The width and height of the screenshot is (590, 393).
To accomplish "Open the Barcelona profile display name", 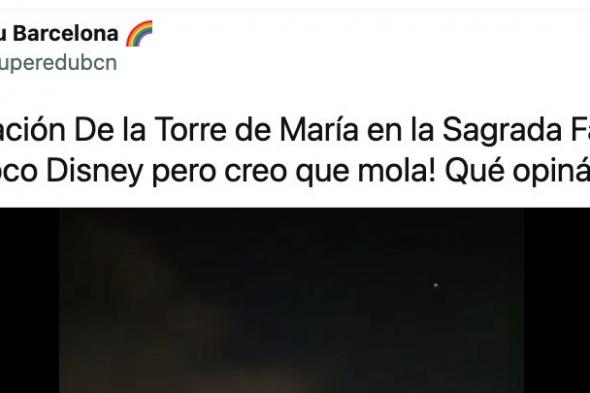I will point(59,34).
